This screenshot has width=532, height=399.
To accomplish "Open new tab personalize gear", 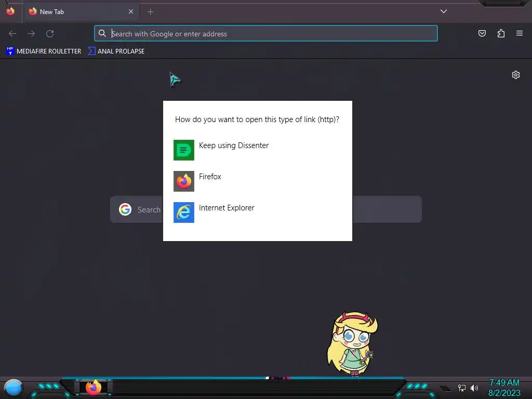I will [x=516, y=75].
